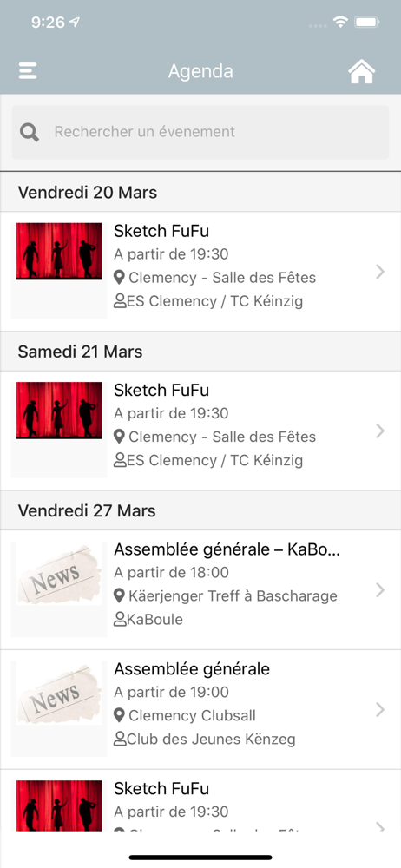Expand Sketch FuFu event on Vendredi 20 Mars chevron
This screenshot has width=401, height=868.
[x=380, y=271]
